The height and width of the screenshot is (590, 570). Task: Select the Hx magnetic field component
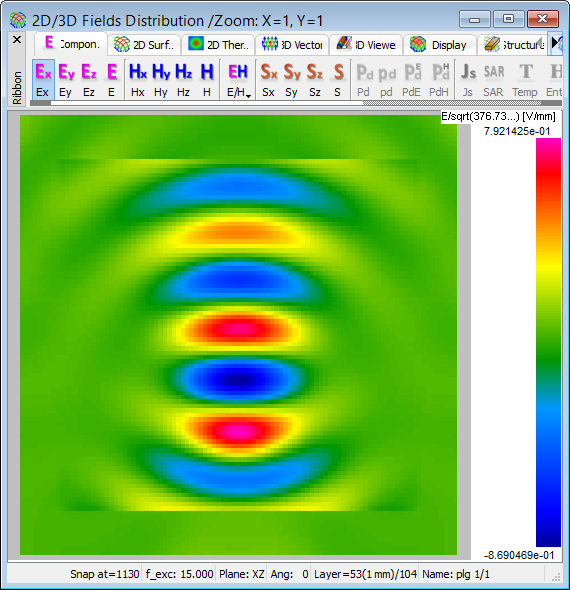coord(138,80)
